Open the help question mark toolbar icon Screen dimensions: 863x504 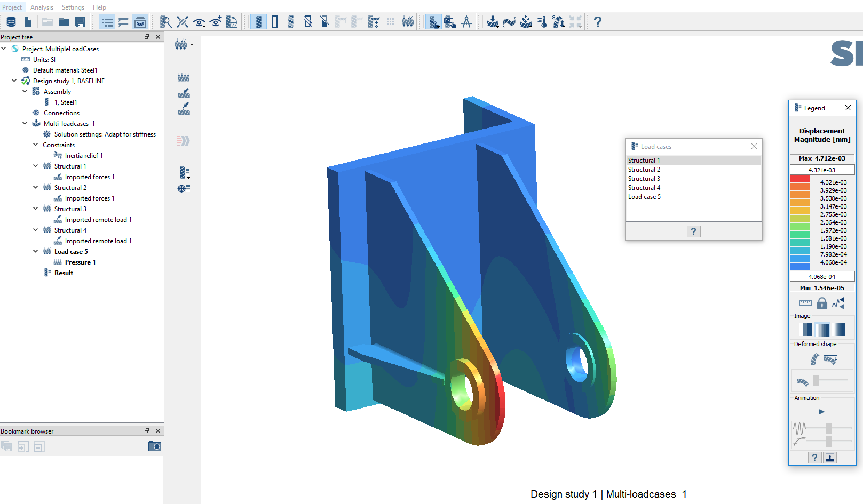click(598, 22)
